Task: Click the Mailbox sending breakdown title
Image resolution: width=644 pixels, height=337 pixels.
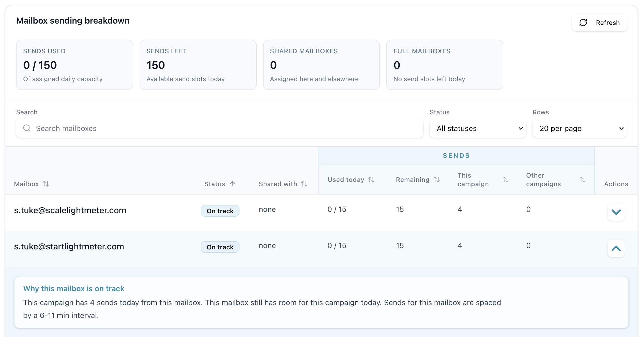Action: click(73, 21)
